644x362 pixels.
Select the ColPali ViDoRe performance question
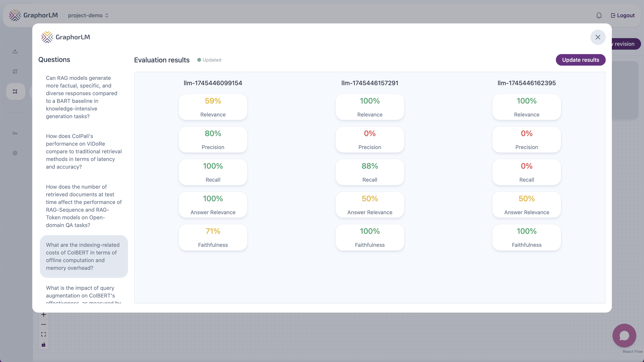84,151
